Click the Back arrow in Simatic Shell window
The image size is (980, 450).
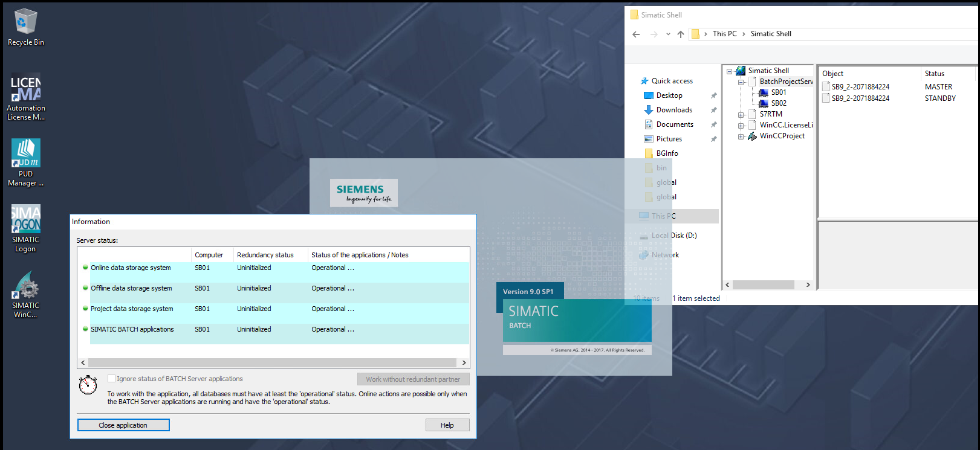pyautogui.click(x=636, y=34)
